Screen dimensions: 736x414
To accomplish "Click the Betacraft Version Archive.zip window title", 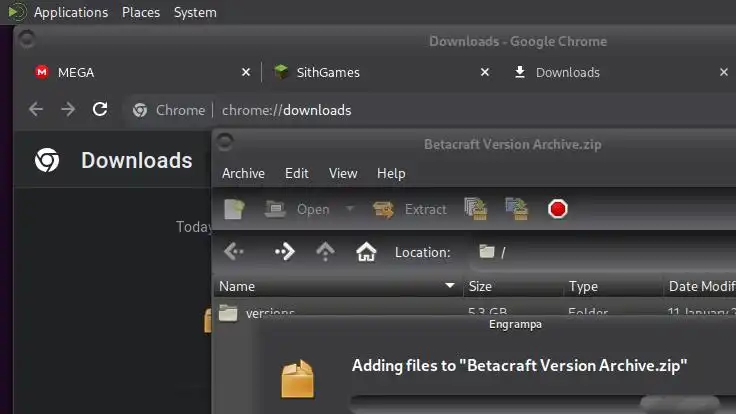I will tap(513, 145).
